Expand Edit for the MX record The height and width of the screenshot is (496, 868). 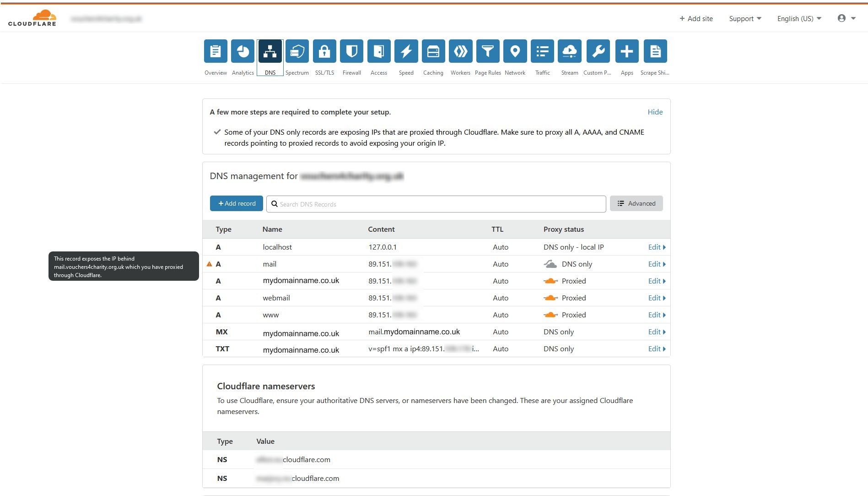click(x=657, y=332)
